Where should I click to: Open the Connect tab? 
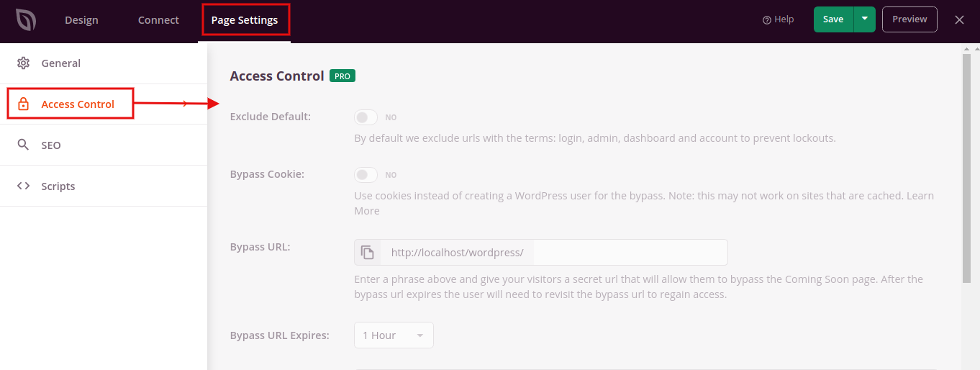pyautogui.click(x=158, y=20)
